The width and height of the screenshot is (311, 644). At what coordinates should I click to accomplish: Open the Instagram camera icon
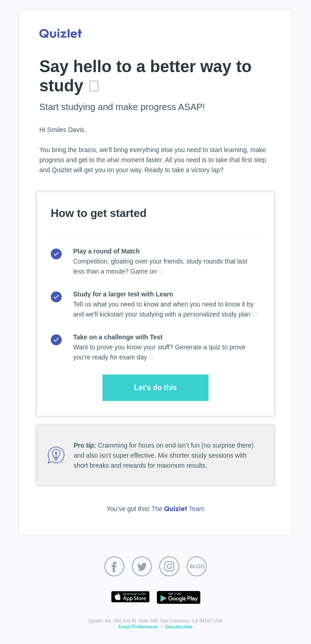tap(169, 566)
